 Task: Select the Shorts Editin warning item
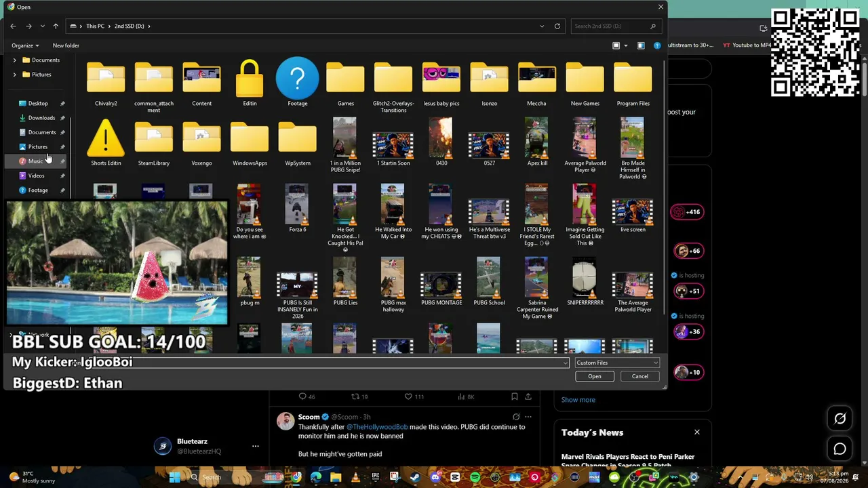(106, 143)
